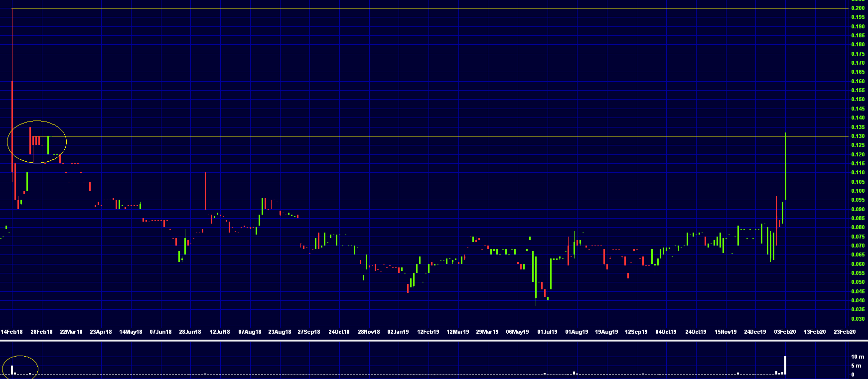Click the 0.150 price axis label
This screenshot has height=379, width=868.
tap(858, 100)
